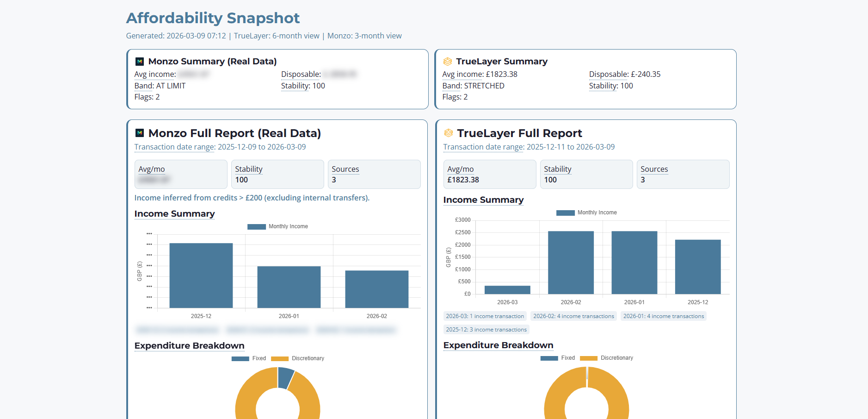This screenshot has width=868, height=419.
Task: Click the Avg income link in Monzo Summary
Action: tap(154, 74)
